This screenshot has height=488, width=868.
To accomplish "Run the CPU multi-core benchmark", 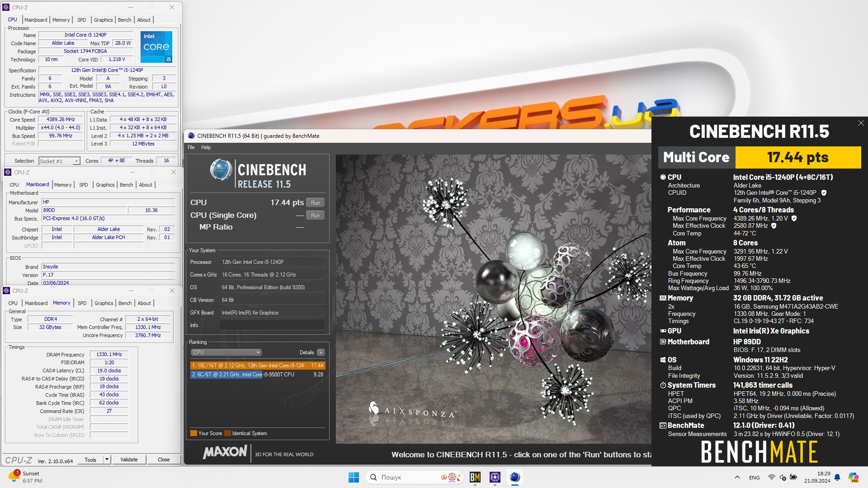I will point(316,202).
